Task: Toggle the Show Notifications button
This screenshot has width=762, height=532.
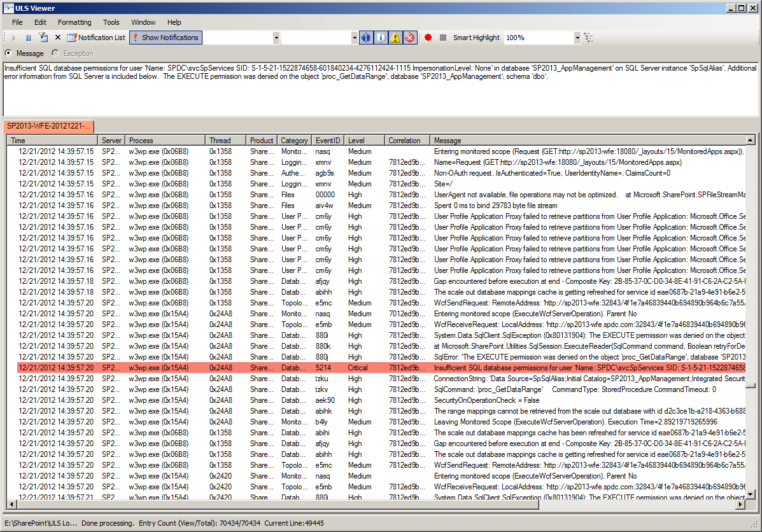Action: tap(166, 38)
